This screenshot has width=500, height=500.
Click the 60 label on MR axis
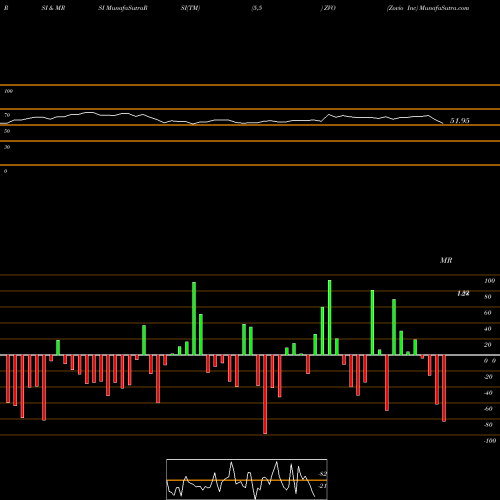[x=488, y=313]
